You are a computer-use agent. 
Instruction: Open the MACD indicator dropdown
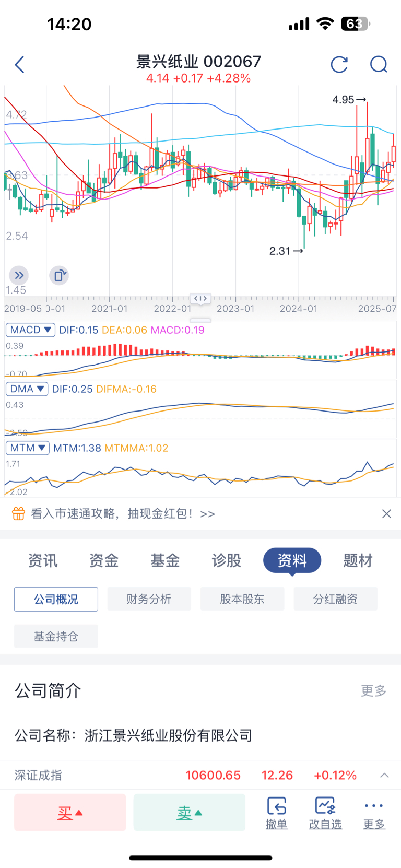[30, 330]
